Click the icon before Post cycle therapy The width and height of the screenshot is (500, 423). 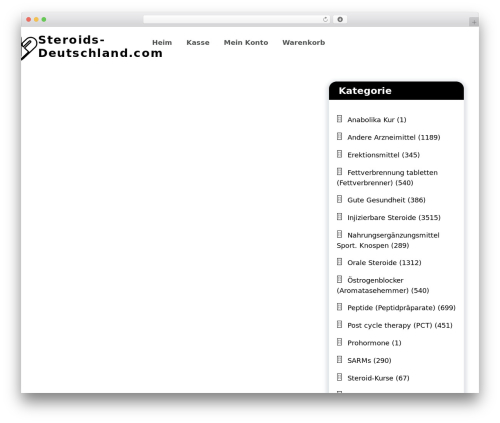pos(339,324)
